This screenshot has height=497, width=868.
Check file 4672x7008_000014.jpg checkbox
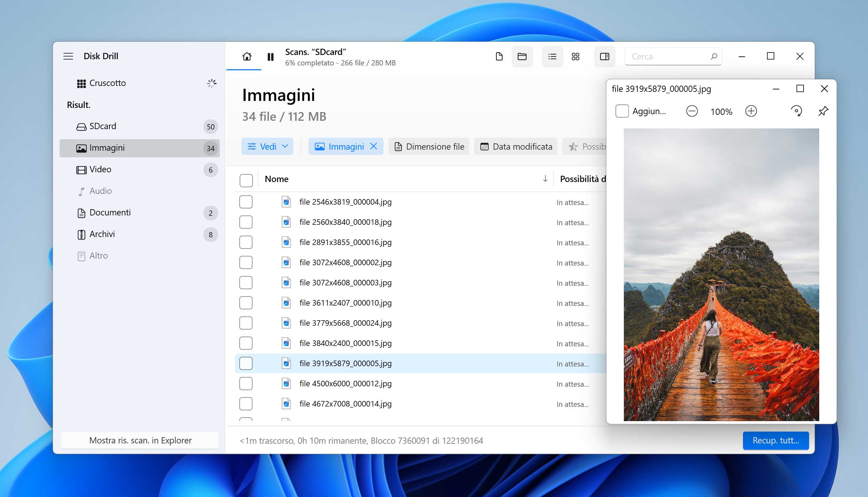click(x=246, y=404)
